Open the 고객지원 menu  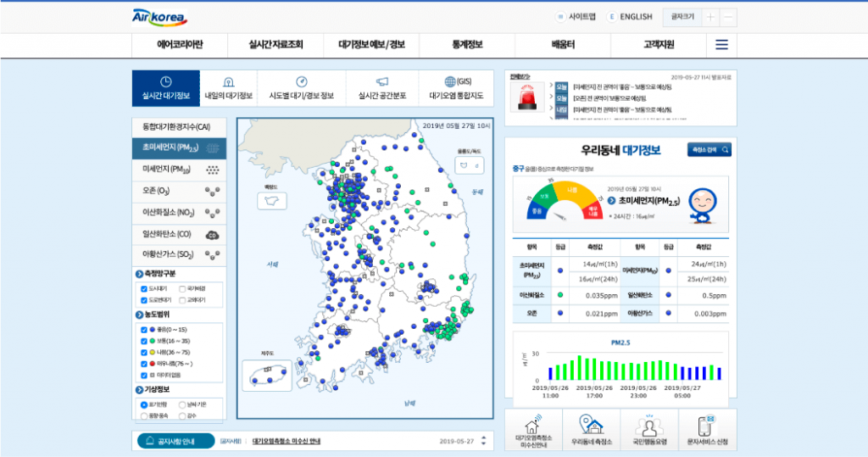tap(659, 45)
